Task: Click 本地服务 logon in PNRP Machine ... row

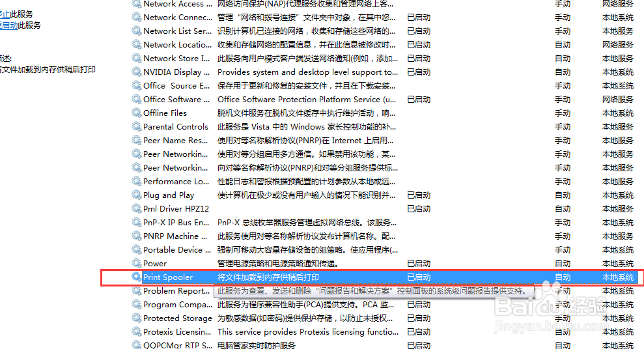Action: point(618,236)
